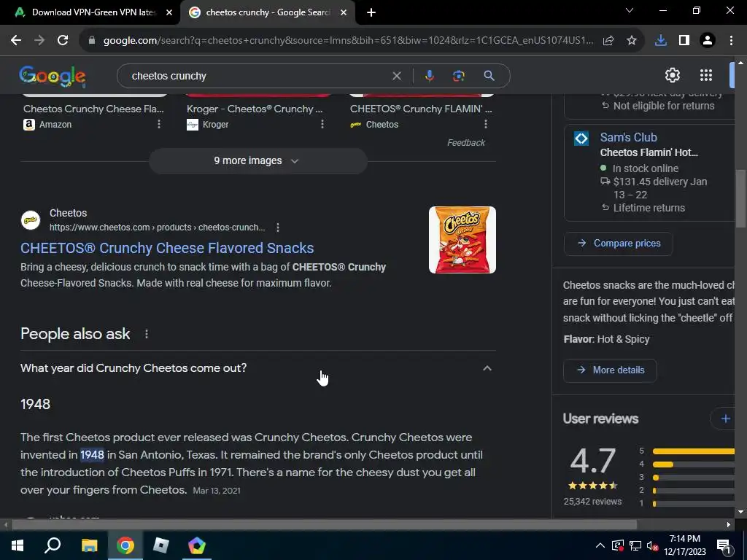Select the cheetos crunchy Google Search tab
The image size is (747, 560).
(267, 12)
